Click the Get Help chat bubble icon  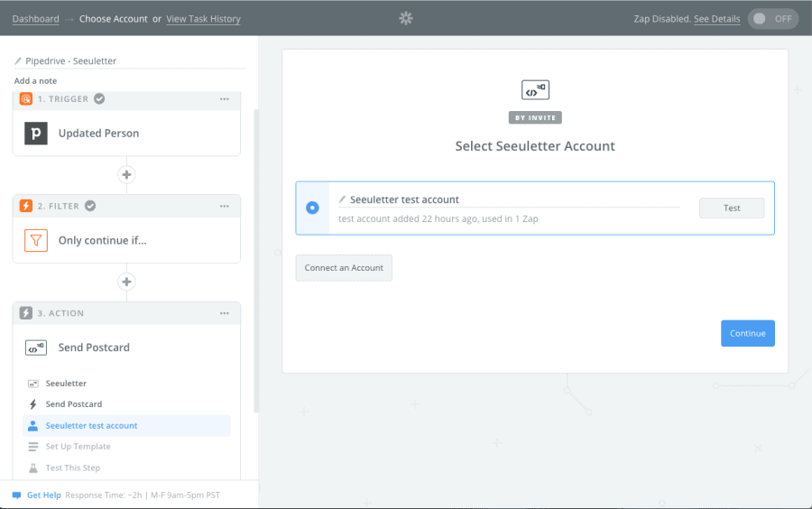click(x=16, y=495)
